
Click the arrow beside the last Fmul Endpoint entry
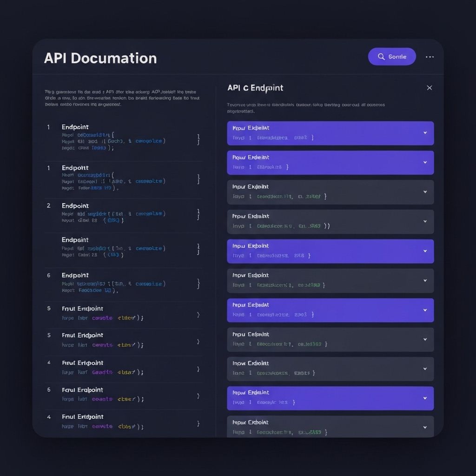(x=198, y=423)
